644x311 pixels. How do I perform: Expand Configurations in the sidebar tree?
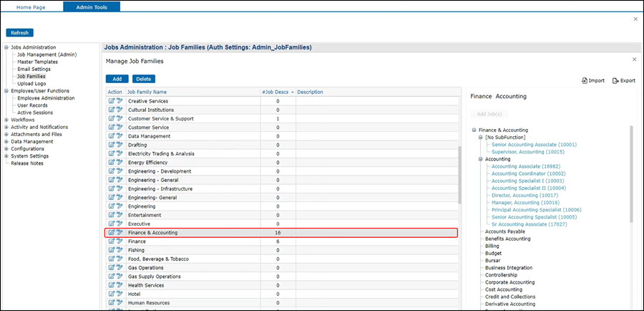6,148
